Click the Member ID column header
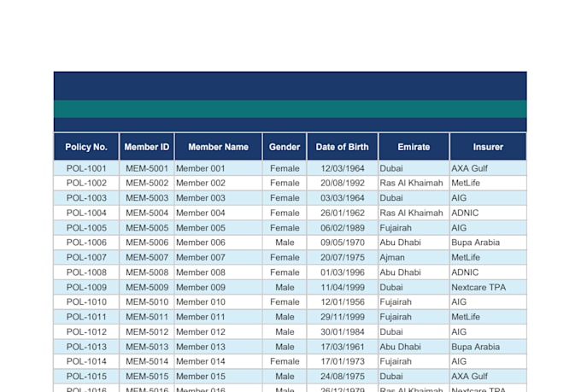This screenshot has height=392, width=581. 147,147
